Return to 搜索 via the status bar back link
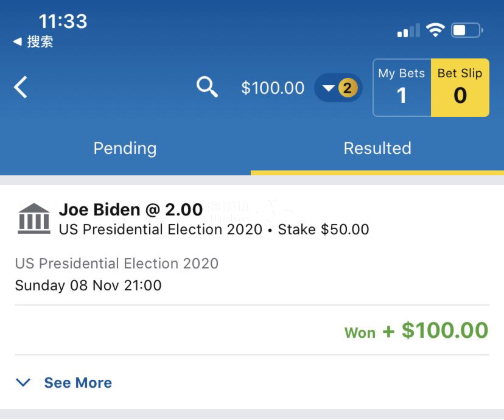 33,42
